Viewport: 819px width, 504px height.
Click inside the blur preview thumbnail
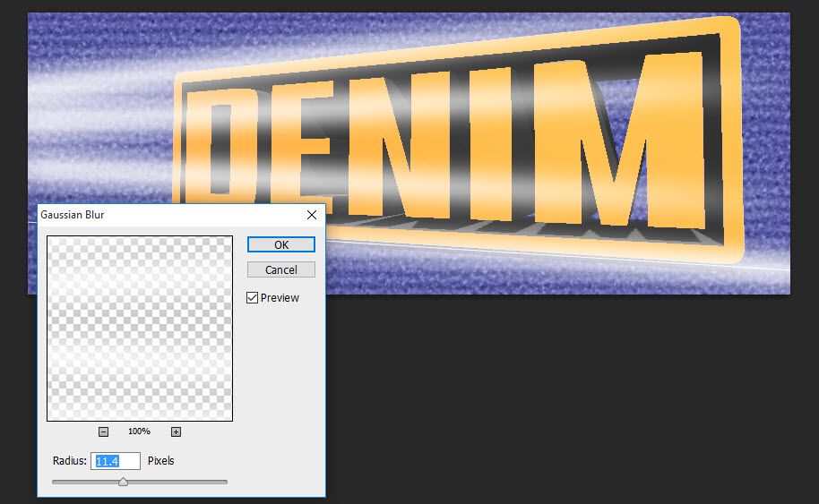click(x=140, y=329)
